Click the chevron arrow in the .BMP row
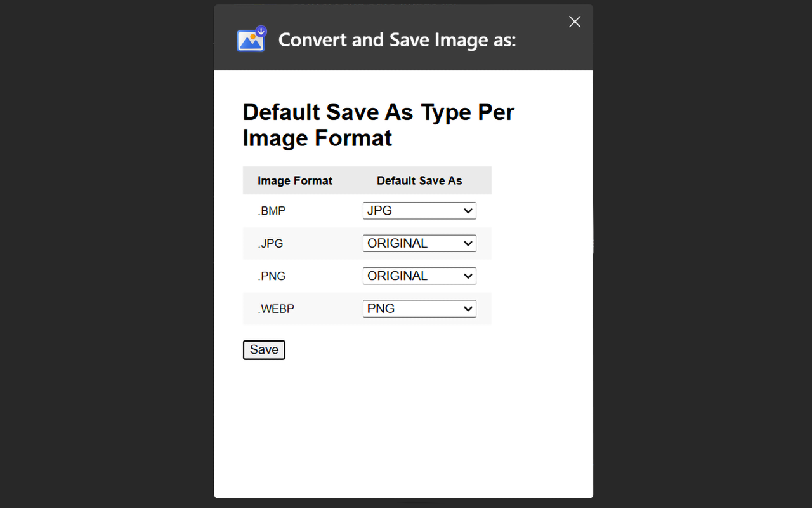 coord(468,211)
